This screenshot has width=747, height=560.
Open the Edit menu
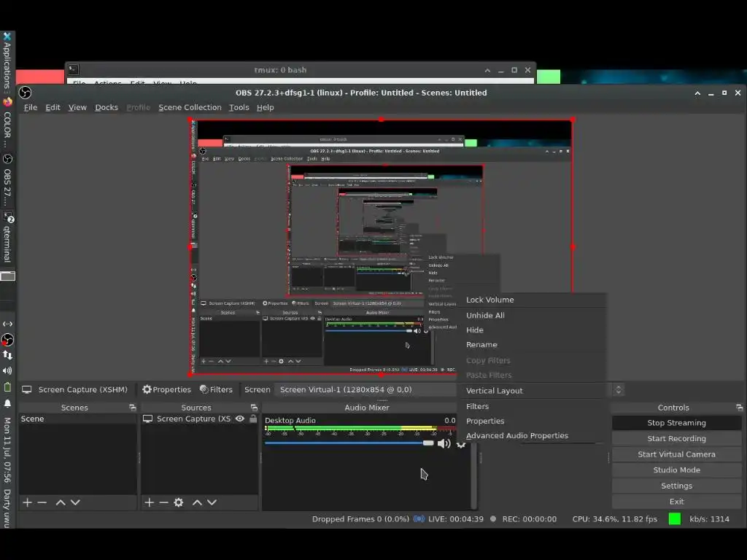[x=53, y=108]
